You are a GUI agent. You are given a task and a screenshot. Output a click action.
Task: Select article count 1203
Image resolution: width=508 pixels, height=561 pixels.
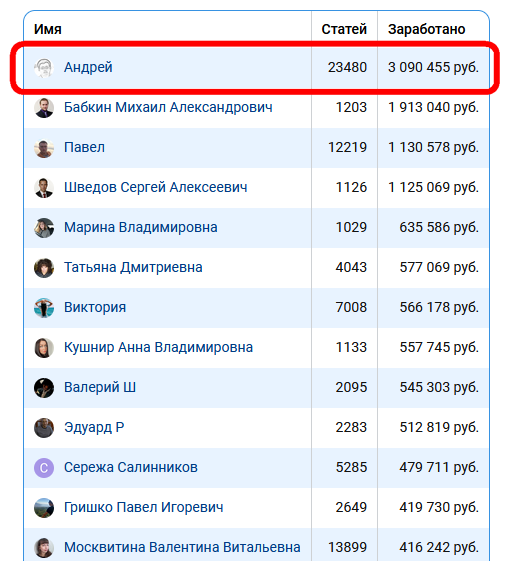[x=351, y=107]
